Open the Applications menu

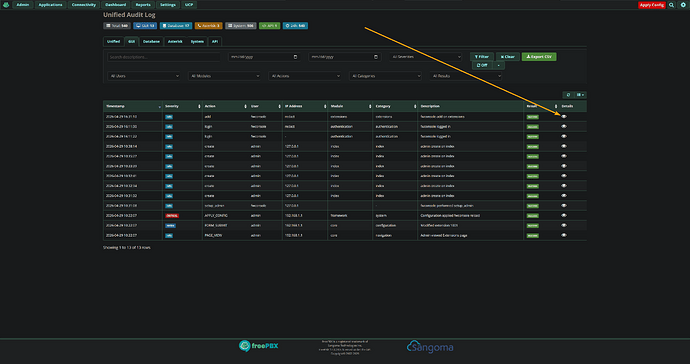[50, 5]
